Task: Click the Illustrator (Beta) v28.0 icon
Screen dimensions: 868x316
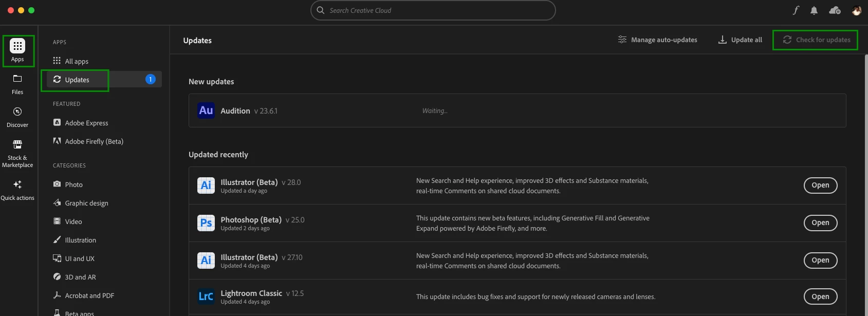Action: coord(206,185)
